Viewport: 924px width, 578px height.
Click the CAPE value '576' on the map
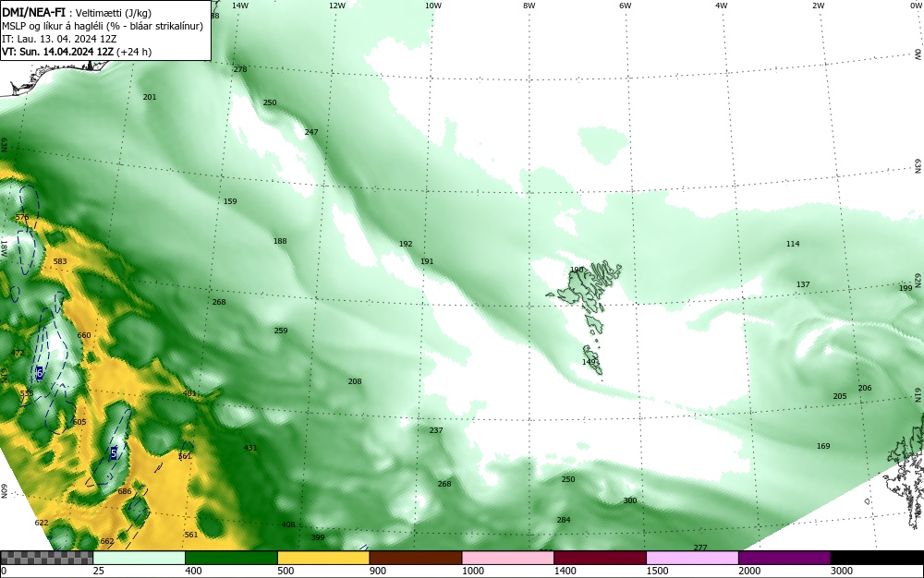coord(21,217)
